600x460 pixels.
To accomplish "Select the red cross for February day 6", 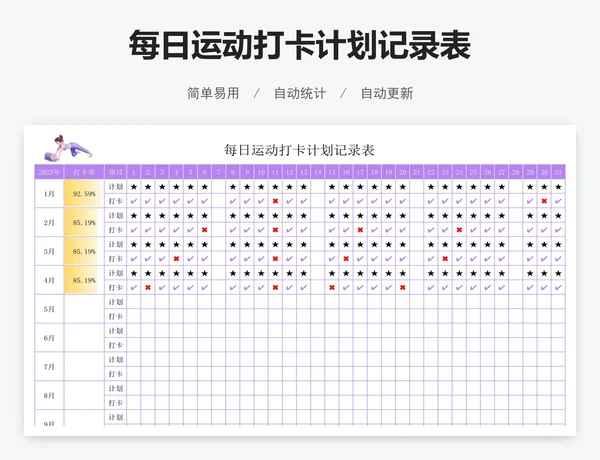I will coord(204,230).
